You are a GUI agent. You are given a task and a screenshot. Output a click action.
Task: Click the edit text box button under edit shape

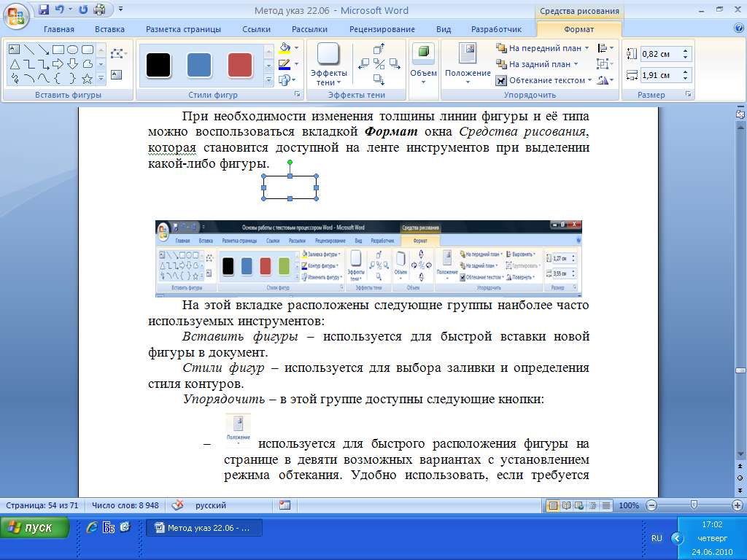[116, 75]
